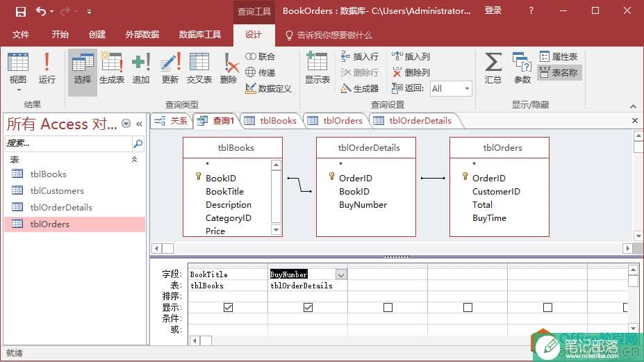This screenshot has height=362, width=644.
Task: Switch to the 外部数据 ribbon tab
Action: pyautogui.click(x=142, y=35)
